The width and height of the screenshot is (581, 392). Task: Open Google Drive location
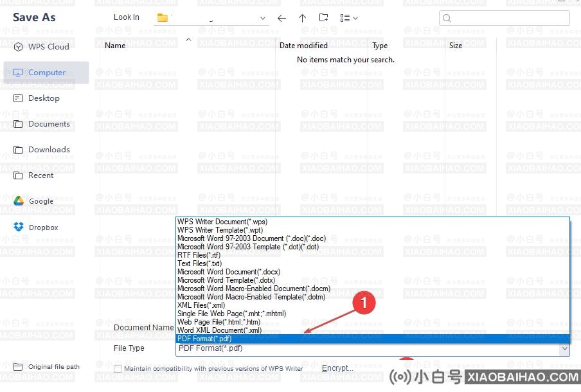(x=33, y=201)
